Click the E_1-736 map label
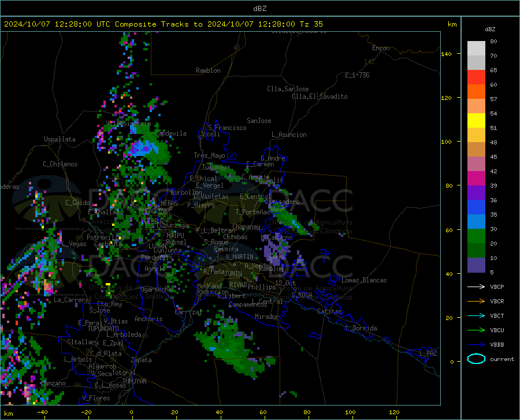Viewport: 520px width, 420px height. tap(357, 75)
